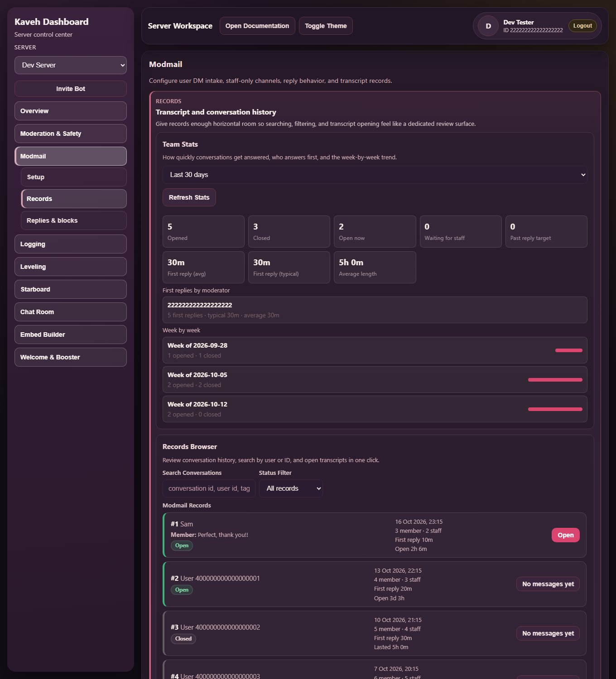Click the Open now stat card

[375, 231]
